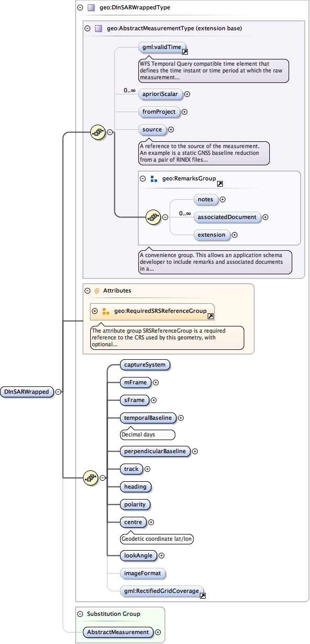Select the source element
Screen dimensions: 310x644
point(152,129)
